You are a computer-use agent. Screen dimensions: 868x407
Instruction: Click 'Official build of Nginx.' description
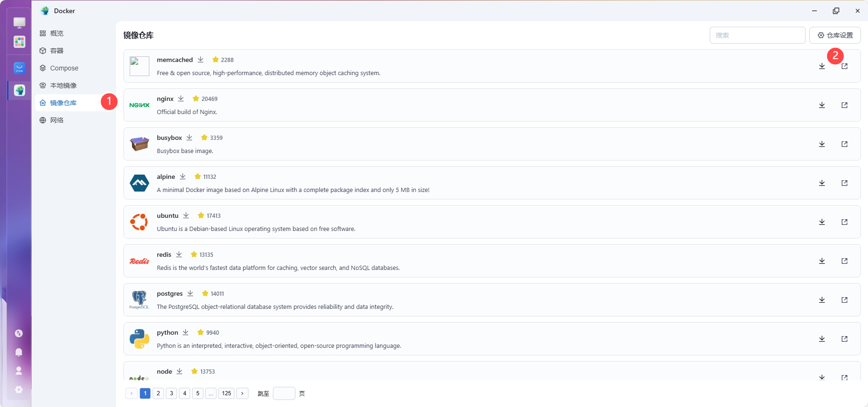pos(187,112)
